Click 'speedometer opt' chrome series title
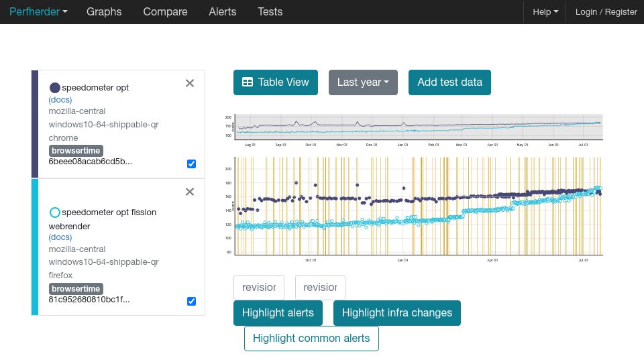 click(95, 88)
